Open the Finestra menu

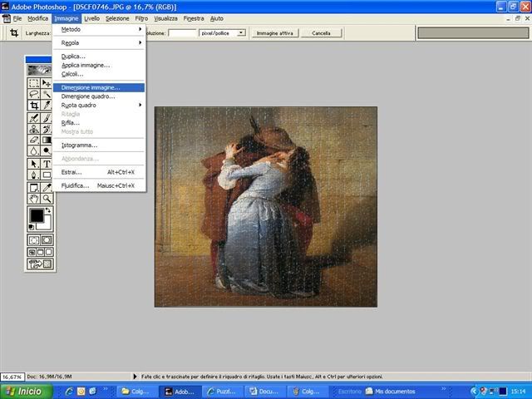(x=194, y=18)
